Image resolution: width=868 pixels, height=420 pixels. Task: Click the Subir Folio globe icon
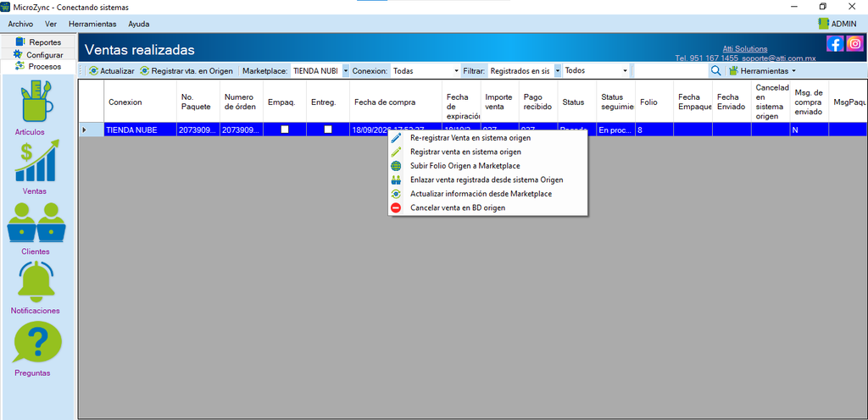[x=396, y=166]
